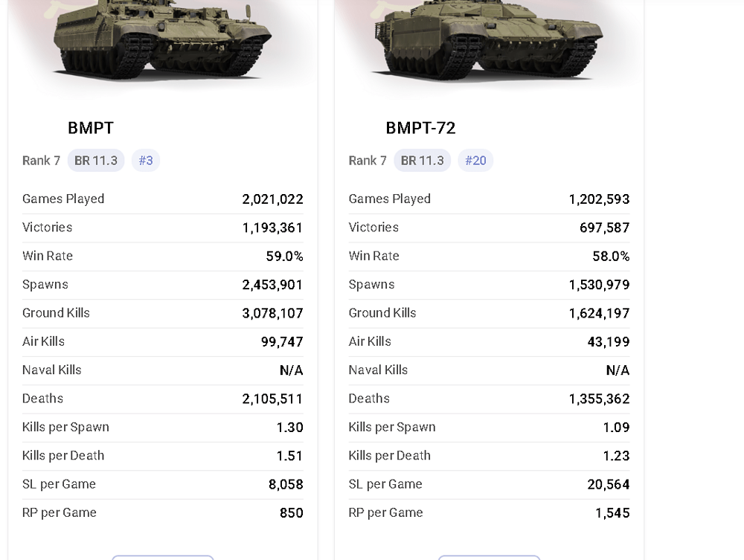Click the BMPT-72 Deaths label

coord(368,399)
